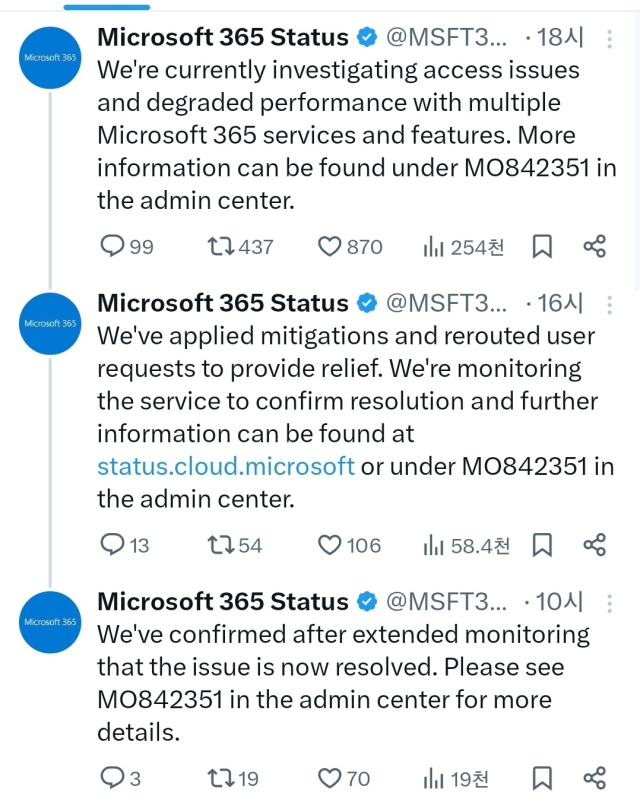This screenshot has height=799, width=640.
Task: Bookmark the applied mitigations tweet
Action: point(541,545)
